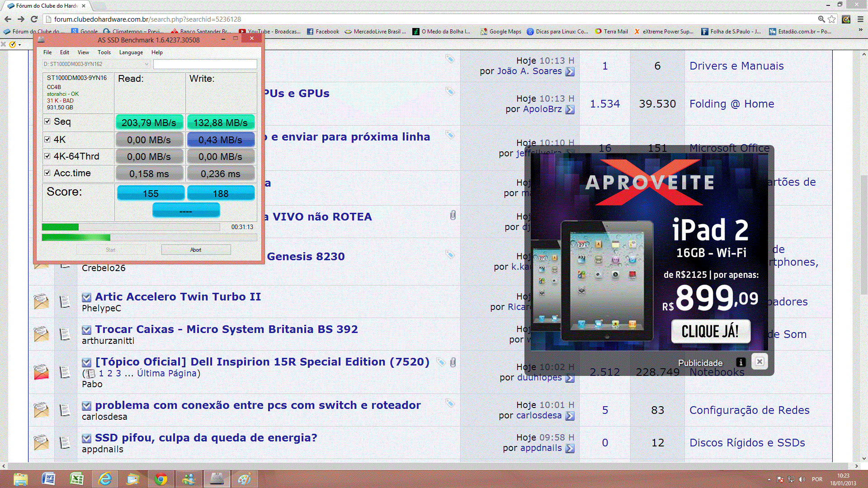Click the browser forward arrow
This screenshot has width=868, height=488.
tap(21, 19)
